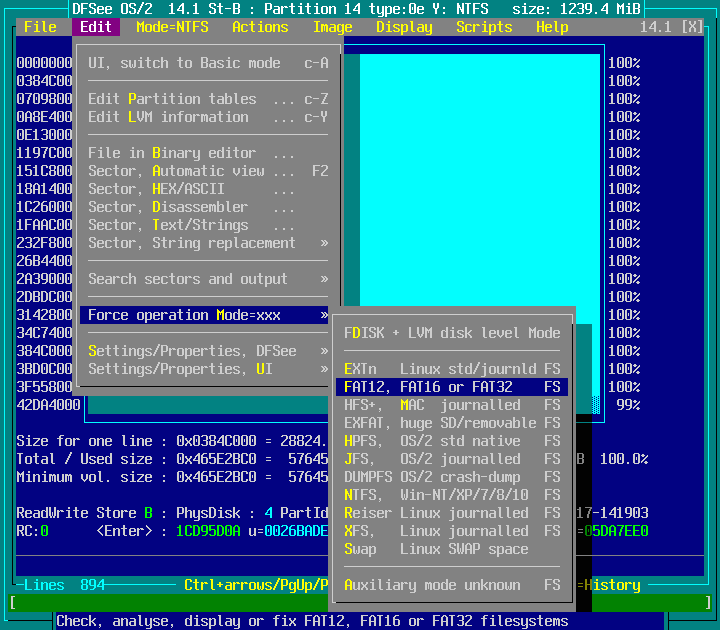Select EXTn Linux std/journld FS mode
Image resolution: width=720 pixels, height=630 pixels.
[452, 369]
